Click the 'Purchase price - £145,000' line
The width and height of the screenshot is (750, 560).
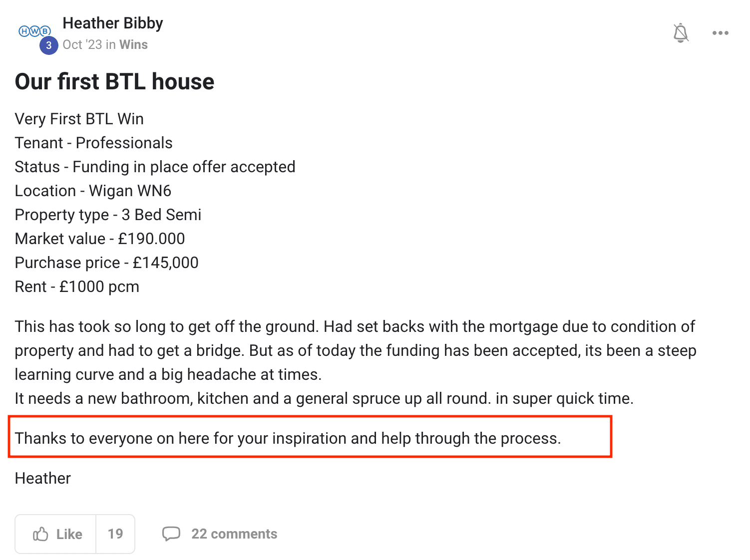(x=106, y=263)
